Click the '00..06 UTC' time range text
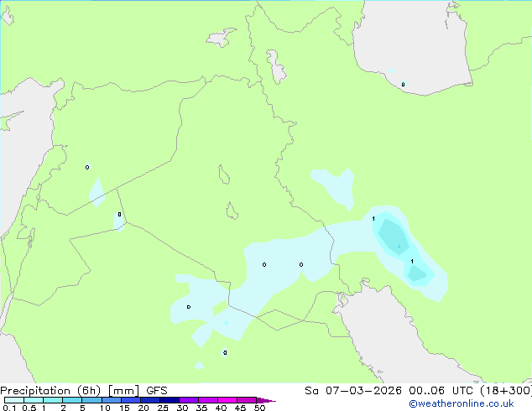 click(441, 391)
